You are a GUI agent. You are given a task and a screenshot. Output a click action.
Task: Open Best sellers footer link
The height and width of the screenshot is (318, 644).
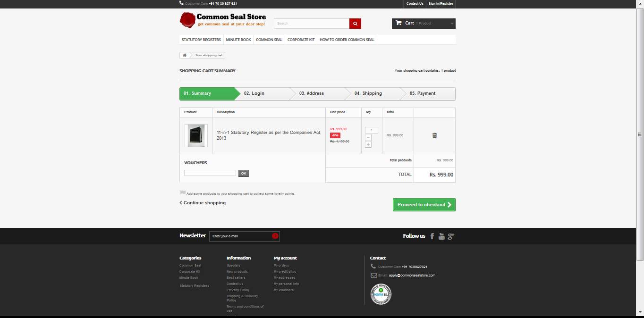click(236, 278)
